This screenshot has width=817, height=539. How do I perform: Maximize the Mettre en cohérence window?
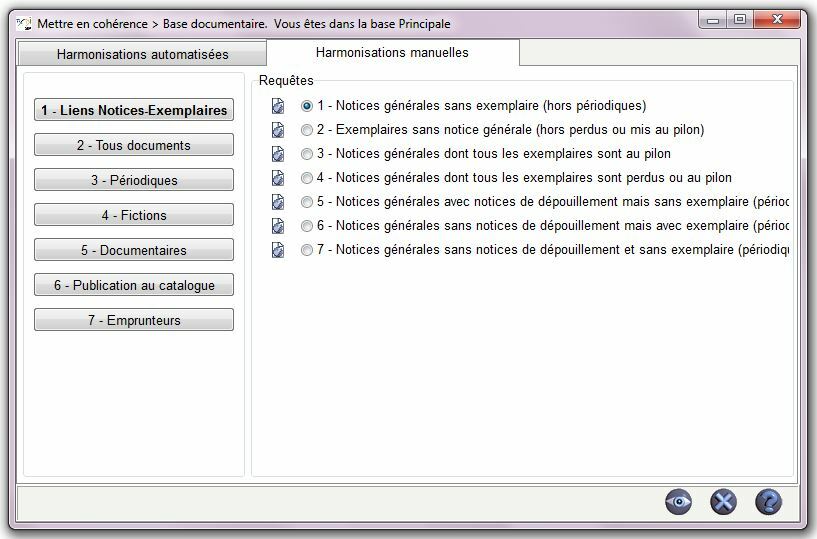pyautogui.click(x=740, y=19)
